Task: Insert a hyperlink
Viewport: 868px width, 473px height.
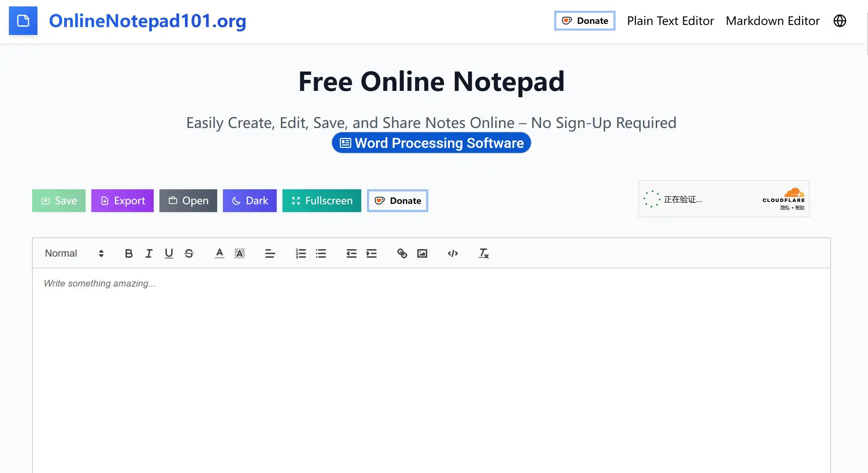Action: pyautogui.click(x=402, y=253)
